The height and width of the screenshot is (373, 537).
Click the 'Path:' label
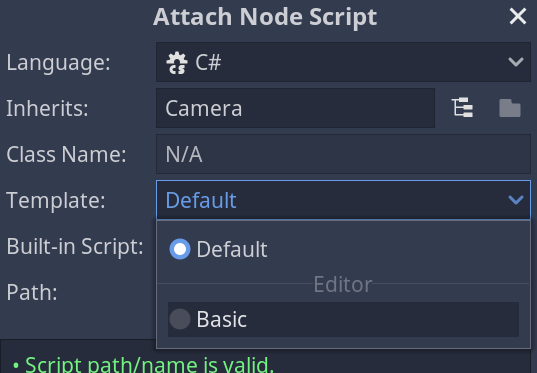[x=32, y=293]
